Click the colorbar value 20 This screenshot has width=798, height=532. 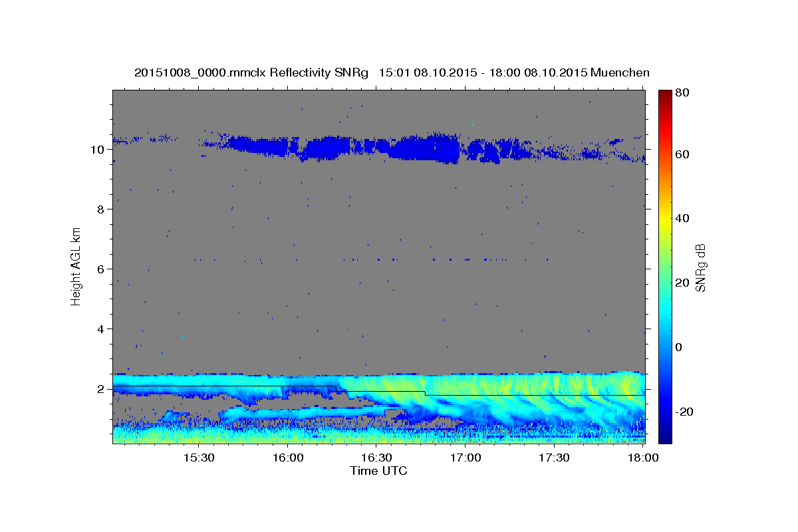click(682, 283)
